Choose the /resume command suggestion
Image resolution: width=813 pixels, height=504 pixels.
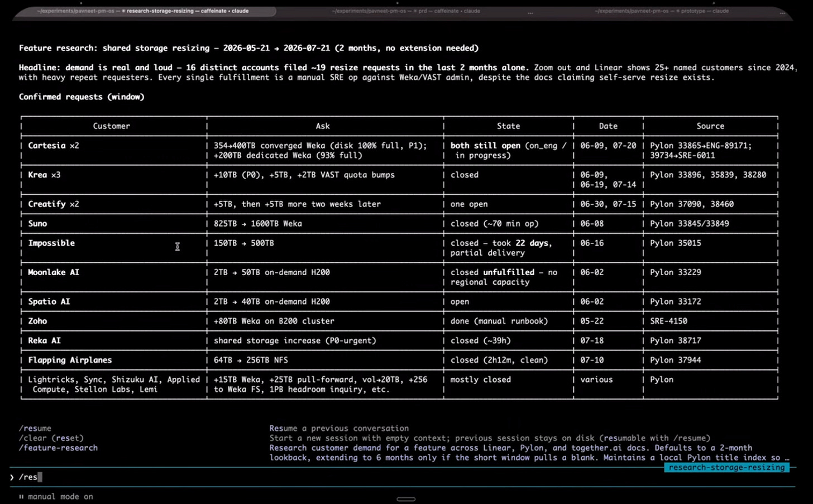pyautogui.click(x=35, y=428)
